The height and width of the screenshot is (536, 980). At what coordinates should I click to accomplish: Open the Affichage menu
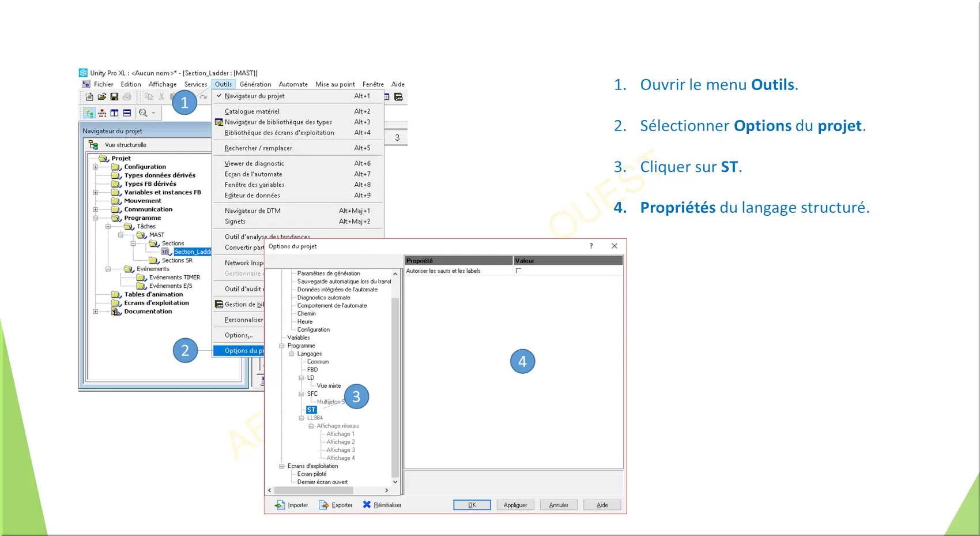pos(163,84)
